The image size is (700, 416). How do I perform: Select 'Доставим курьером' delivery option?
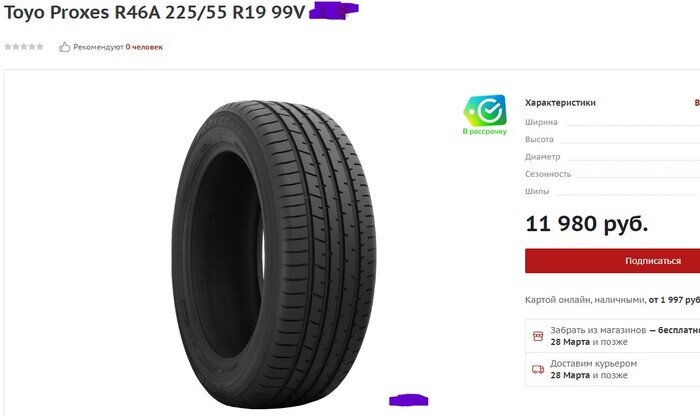coord(612,369)
